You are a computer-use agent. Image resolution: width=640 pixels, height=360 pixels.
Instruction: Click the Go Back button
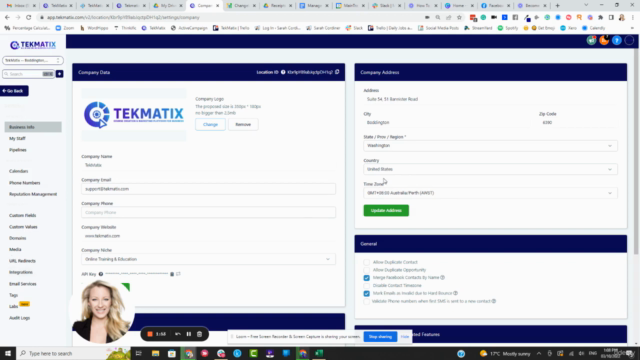(14, 91)
